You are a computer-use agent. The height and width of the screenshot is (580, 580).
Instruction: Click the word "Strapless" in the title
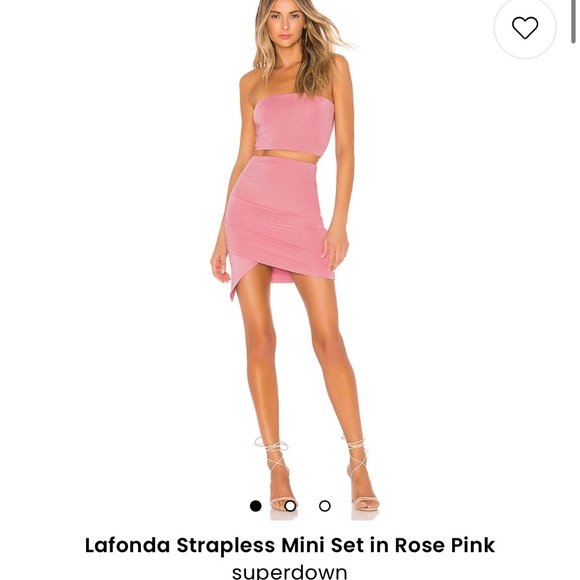pos(226,545)
